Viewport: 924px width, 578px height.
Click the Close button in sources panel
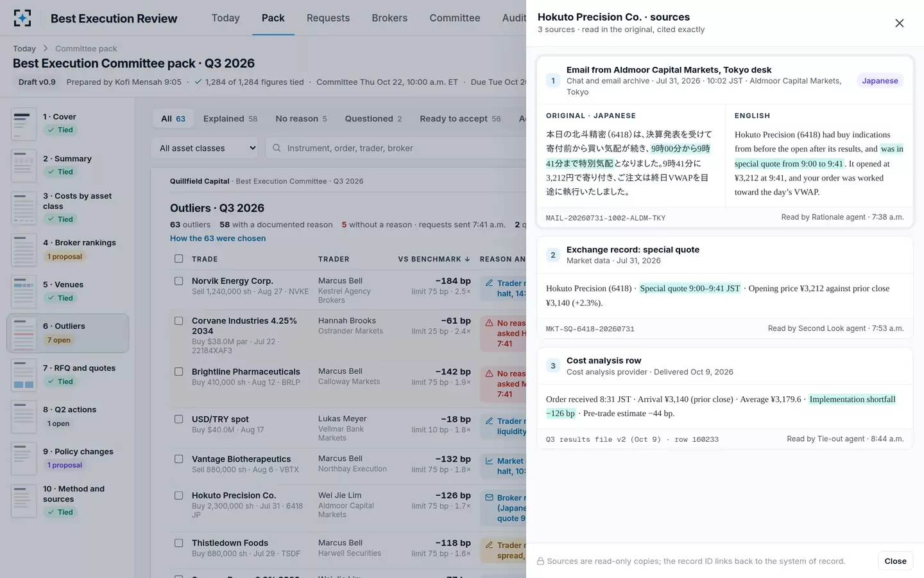pyautogui.click(x=895, y=561)
